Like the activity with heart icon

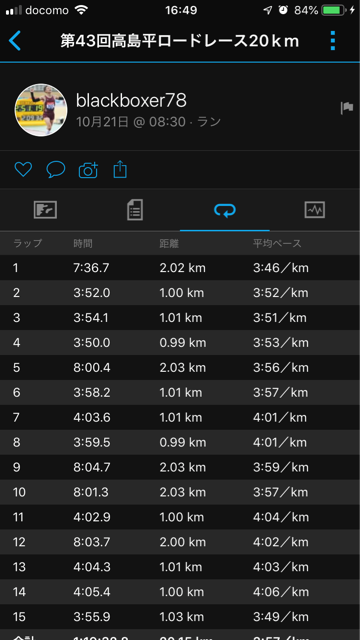(23, 169)
